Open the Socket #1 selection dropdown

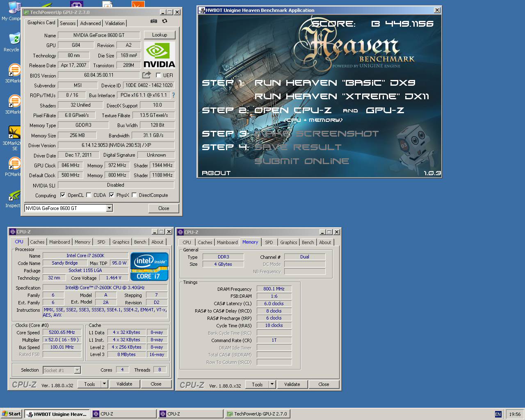click(x=77, y=370)
